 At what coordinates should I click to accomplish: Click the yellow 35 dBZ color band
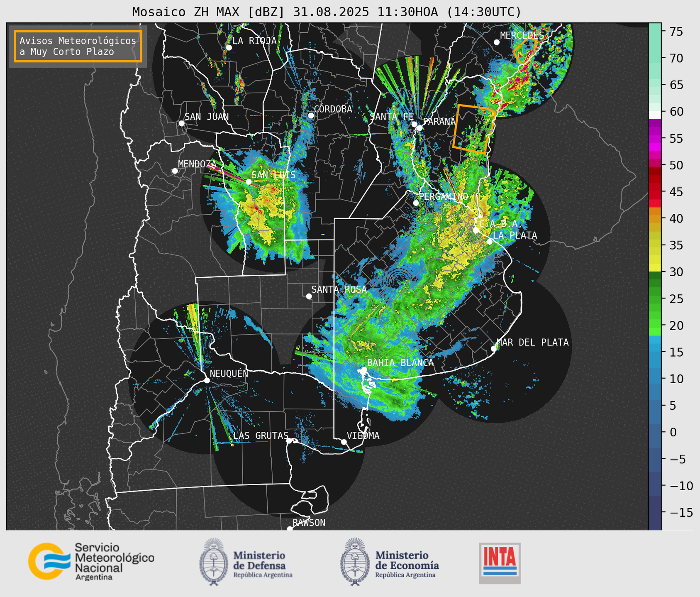coord(655,245)
